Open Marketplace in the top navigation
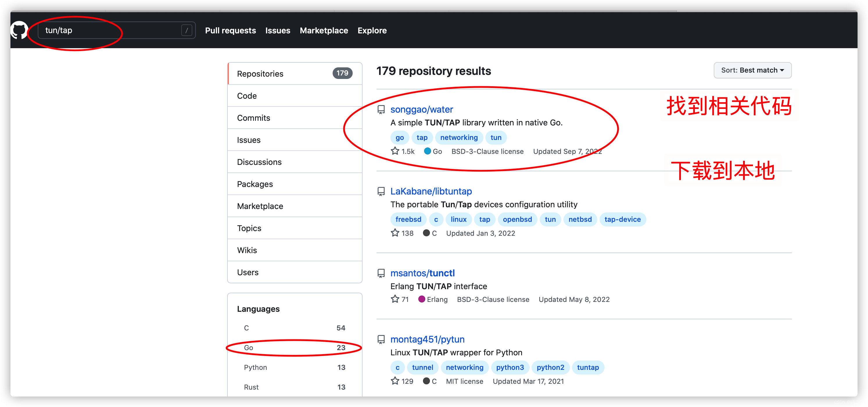Viewport: 868px width, 407px height. pos(324,31)
